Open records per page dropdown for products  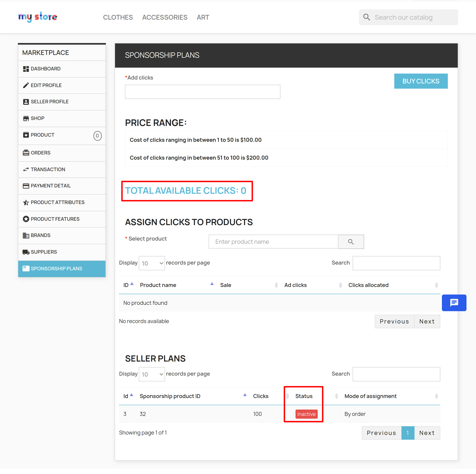coord(152,263)
